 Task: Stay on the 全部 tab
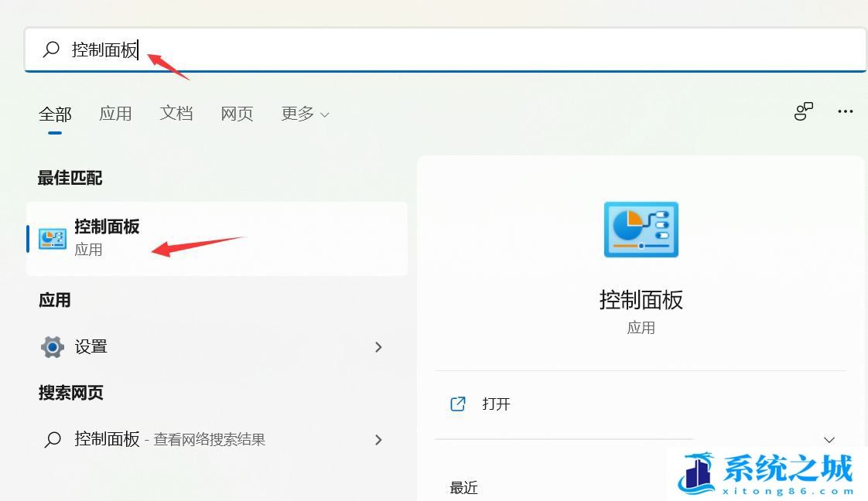click(x=54, y=113)
